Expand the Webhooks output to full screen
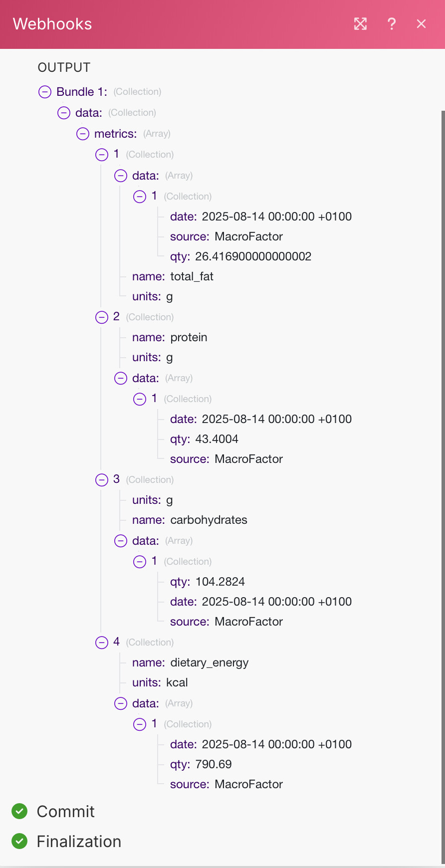 [360, 24]
